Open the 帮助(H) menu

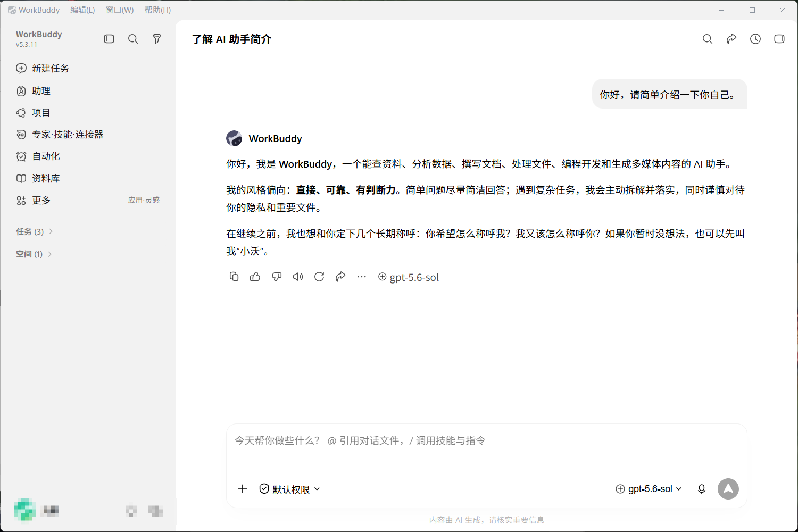point(157,10)
